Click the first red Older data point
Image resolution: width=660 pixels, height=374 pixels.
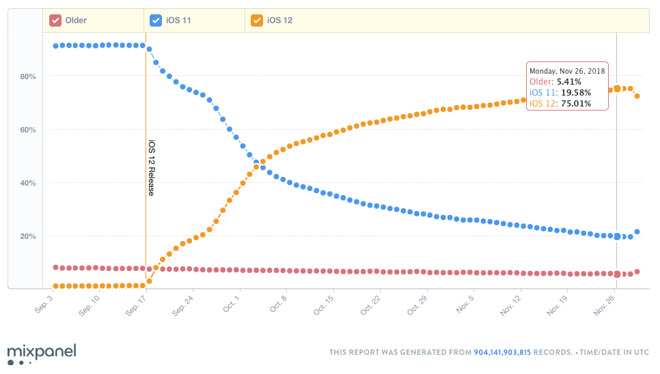[x=56, y=268]
